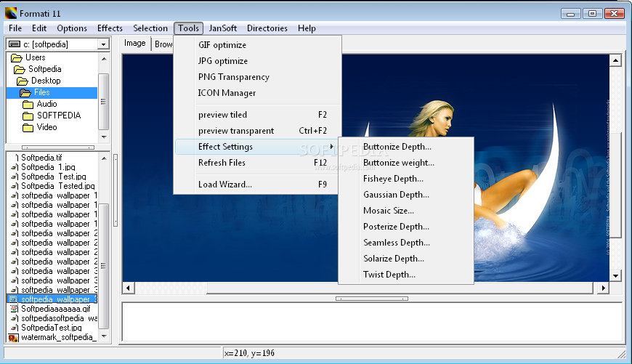
Task: Open the Options menu
Action: point(72,28)
